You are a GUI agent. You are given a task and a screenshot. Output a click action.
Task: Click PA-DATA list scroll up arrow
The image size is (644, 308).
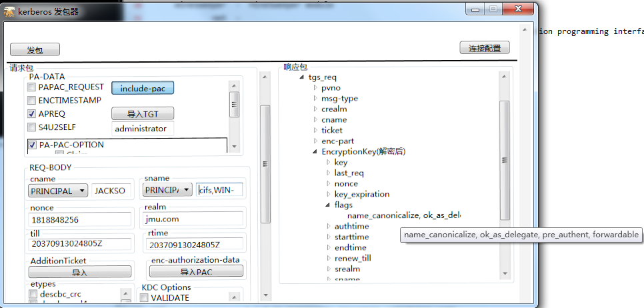(x=234, y=85)
